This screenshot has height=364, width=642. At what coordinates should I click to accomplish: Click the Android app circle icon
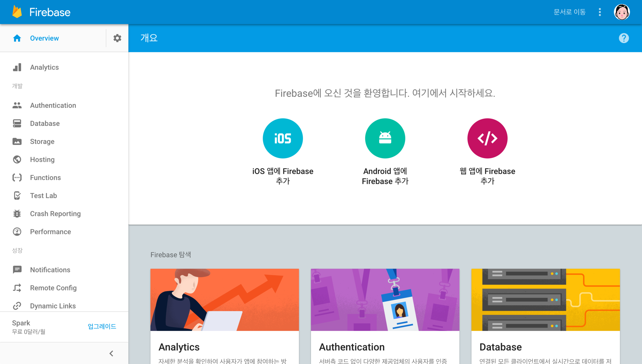point(385,138)
